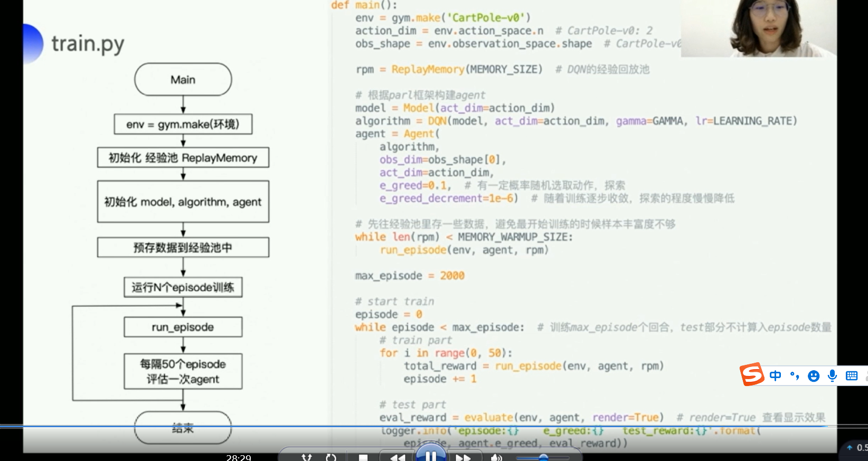Screen dimensions: 868x461
Task: Switch Chinese/English mode via 中 icon
Action: 775,375
